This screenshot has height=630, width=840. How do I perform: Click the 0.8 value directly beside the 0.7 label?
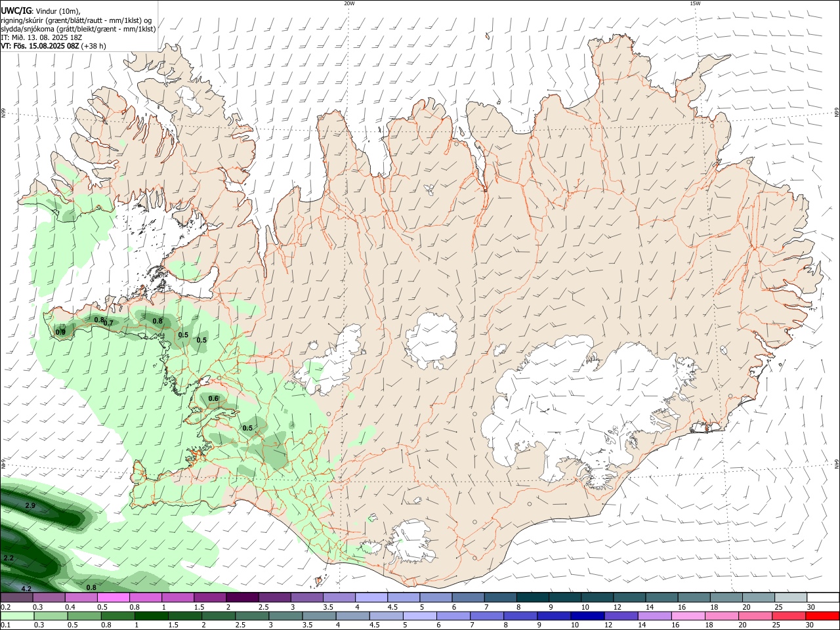pos(99,320)
